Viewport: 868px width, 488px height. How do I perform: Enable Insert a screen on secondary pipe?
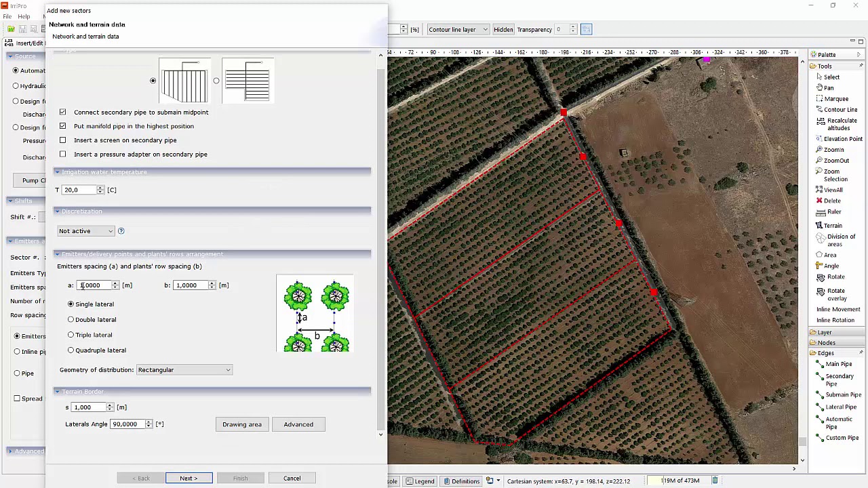63,140
